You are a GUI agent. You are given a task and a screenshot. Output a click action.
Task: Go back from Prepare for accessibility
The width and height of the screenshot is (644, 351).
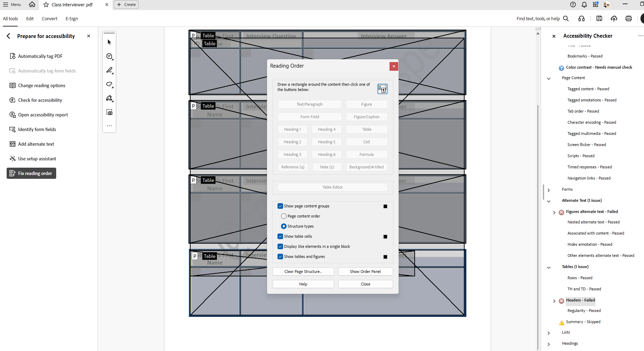pyautogui.click(x=8, y=36)
